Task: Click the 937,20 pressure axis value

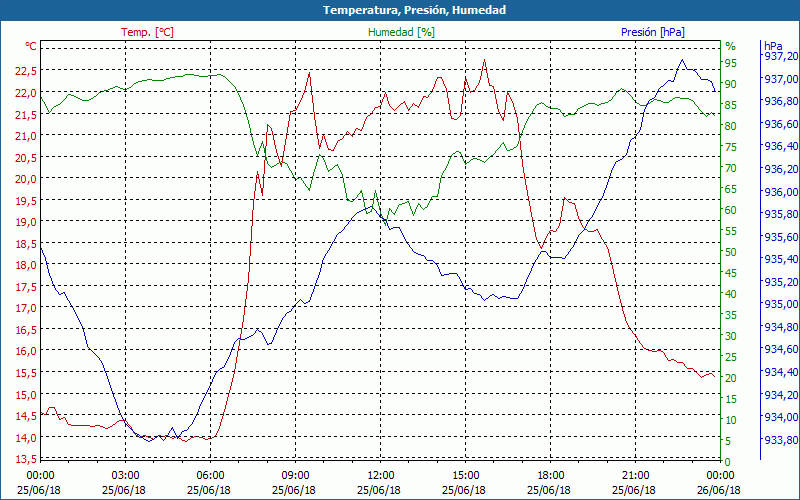Action: tap(780, 57)
